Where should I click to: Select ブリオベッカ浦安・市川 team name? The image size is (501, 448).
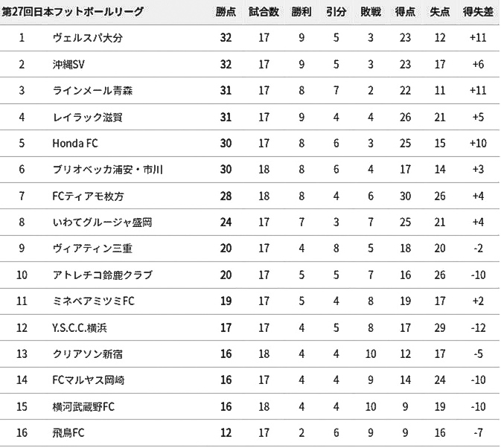(x=108, y=169)
